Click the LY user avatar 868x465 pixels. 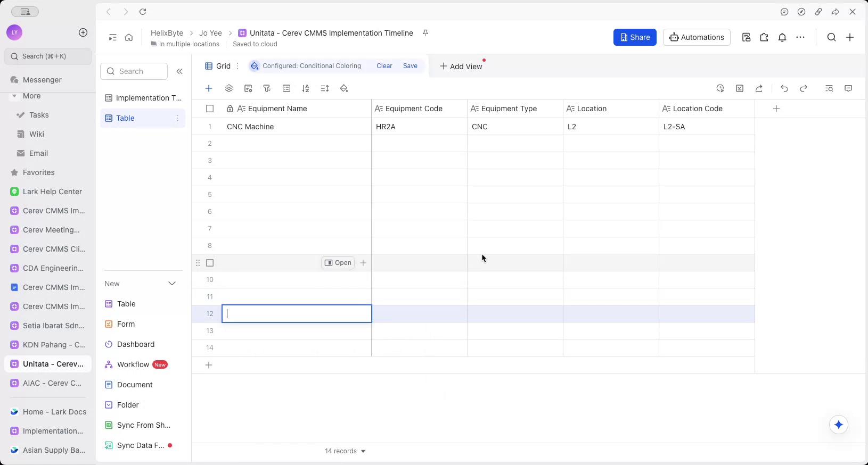point(14,32)
